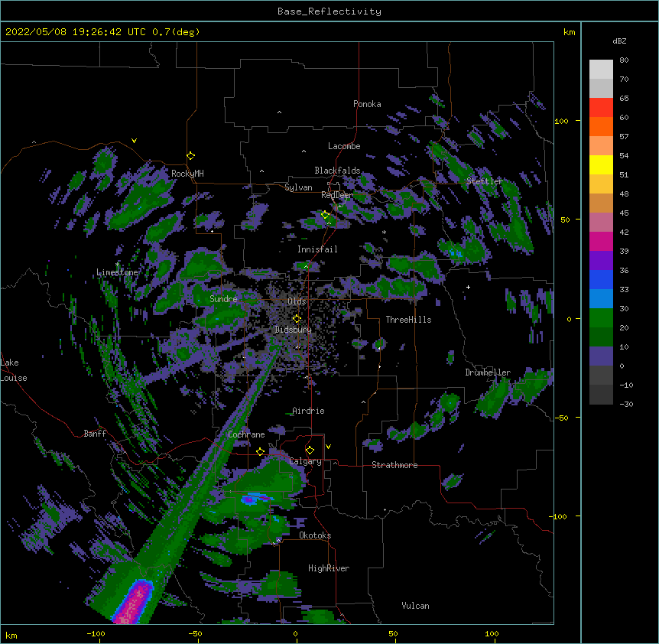Click the -100 tick on the bottom axis

tap(96, 633)
